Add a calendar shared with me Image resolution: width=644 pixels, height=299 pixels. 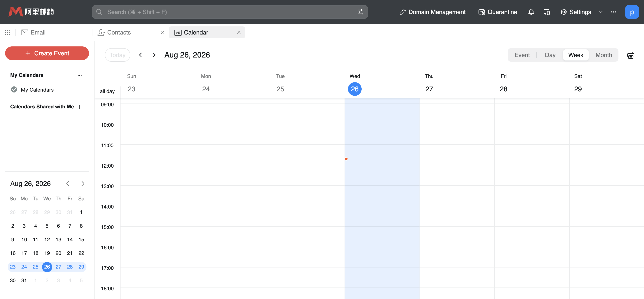tap(79, 107)
